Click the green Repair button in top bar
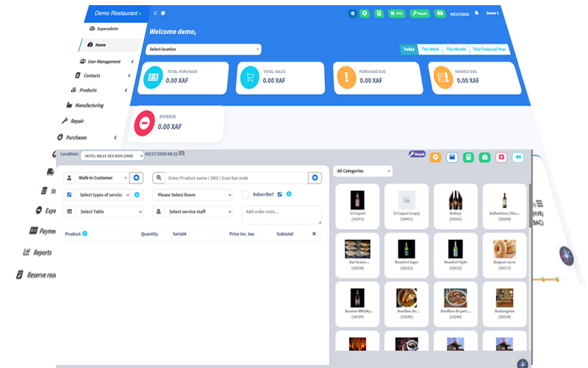Screen dimensions: 588x368 420,13
